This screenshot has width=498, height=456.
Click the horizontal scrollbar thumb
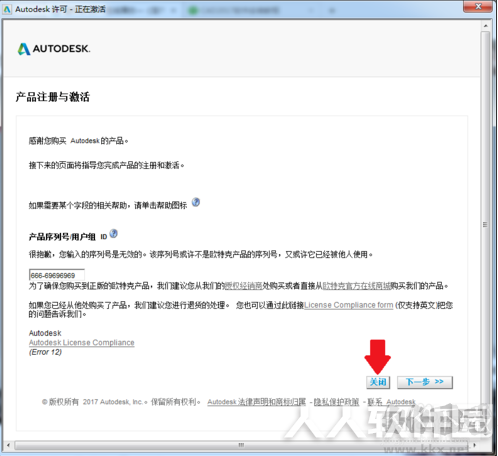pos(242,445)
